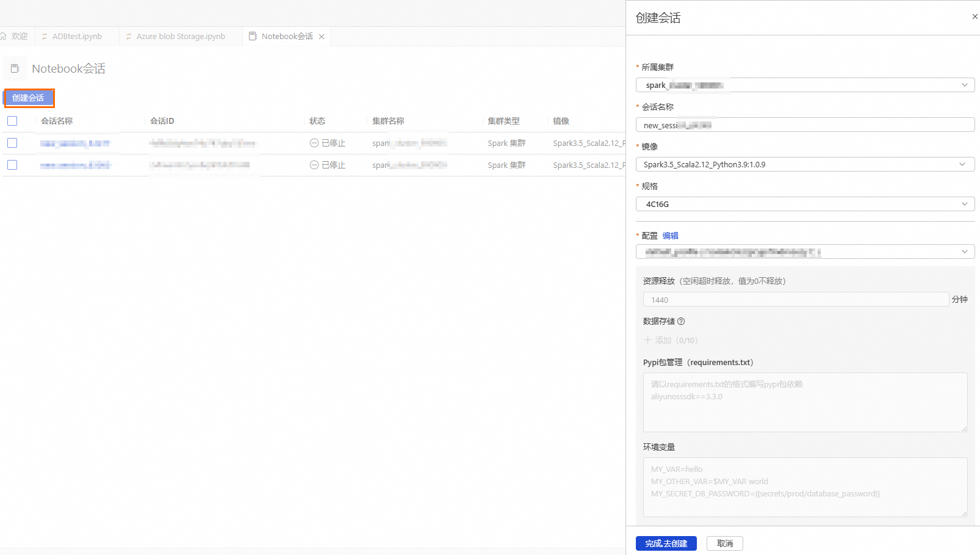Click the 资源释放 minutes field showing 1440
This screenshot has width=980, height=555.
(796, 300)
